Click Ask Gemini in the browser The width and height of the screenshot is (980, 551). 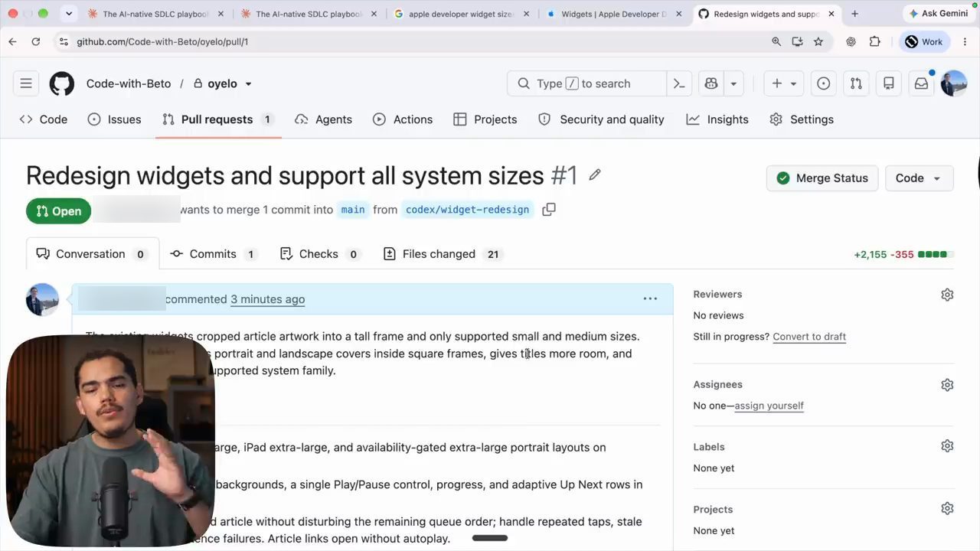click(x=938, y=14)
